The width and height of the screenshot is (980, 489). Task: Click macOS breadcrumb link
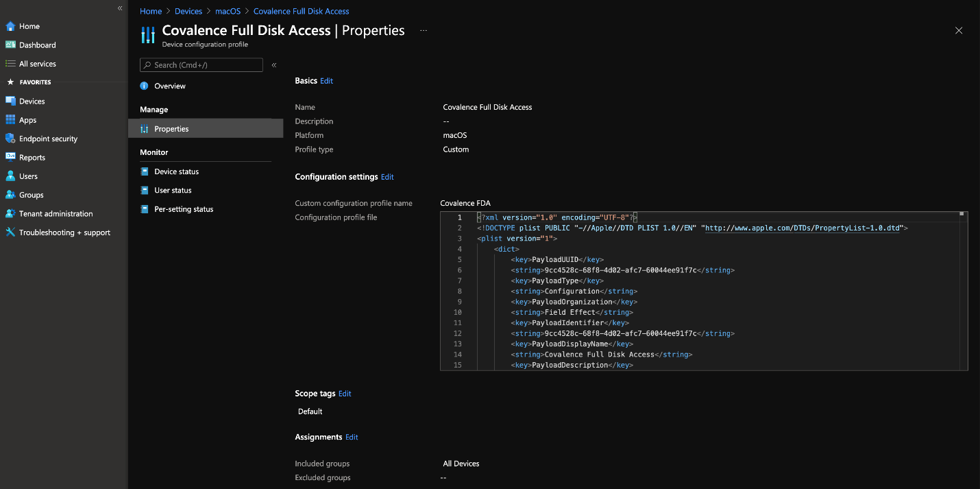click(x=228, y=11)
